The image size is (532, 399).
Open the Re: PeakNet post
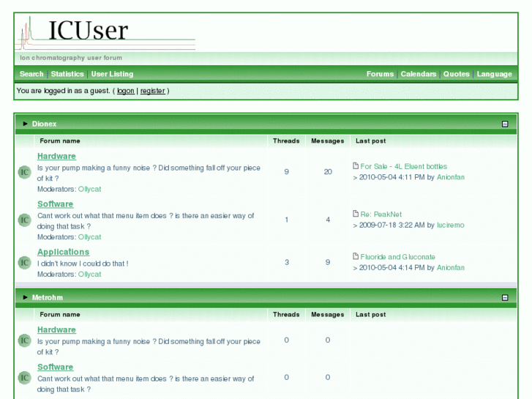[381, 215]
